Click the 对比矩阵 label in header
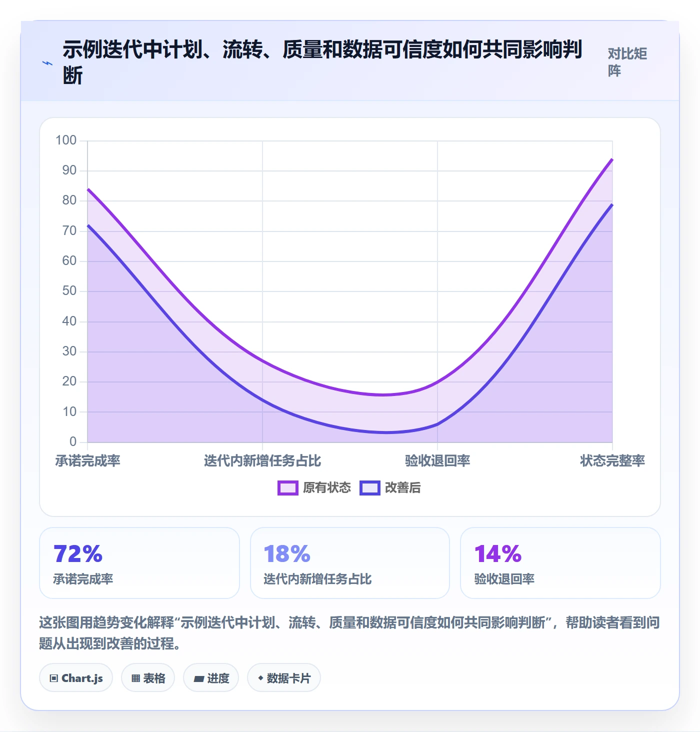Screen dimensions: 700x732 (627, 62)
